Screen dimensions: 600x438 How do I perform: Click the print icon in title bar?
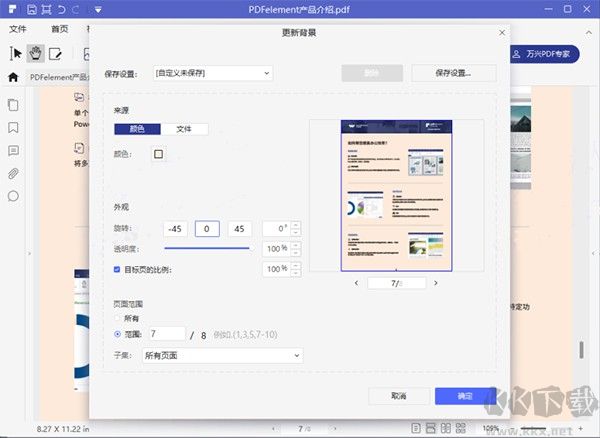[x=46, y=10]
